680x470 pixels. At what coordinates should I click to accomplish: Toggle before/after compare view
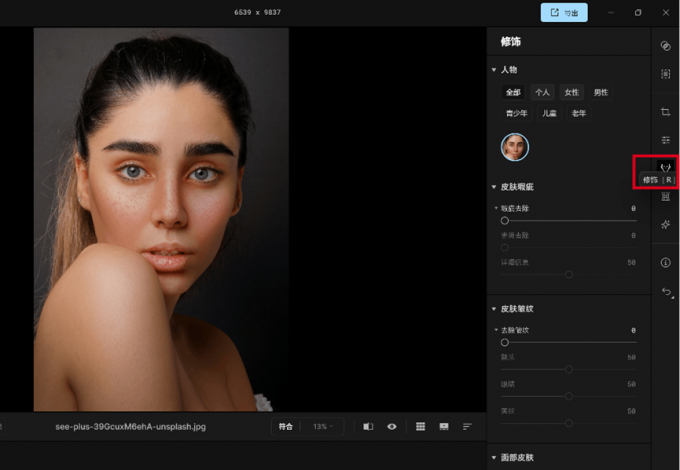pyautogui.click(x=368, y=426)
